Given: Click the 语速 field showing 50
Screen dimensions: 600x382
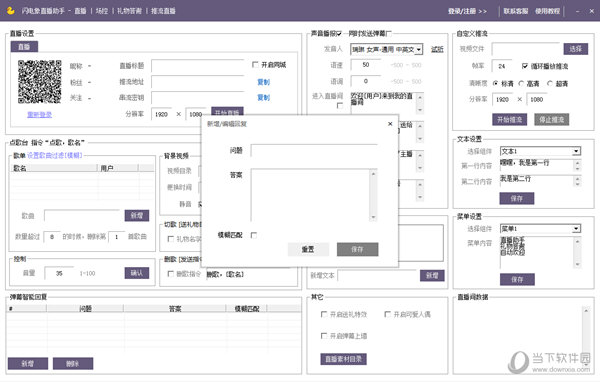Looking at the screenshot, I should (x=366, y=65).
